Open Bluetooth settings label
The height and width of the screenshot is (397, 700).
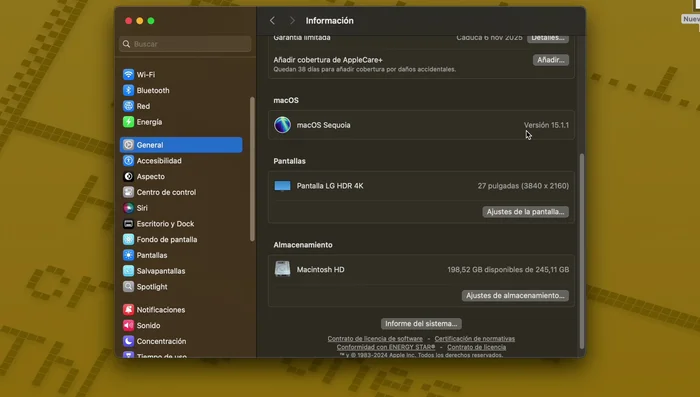[x=153, y=90]
